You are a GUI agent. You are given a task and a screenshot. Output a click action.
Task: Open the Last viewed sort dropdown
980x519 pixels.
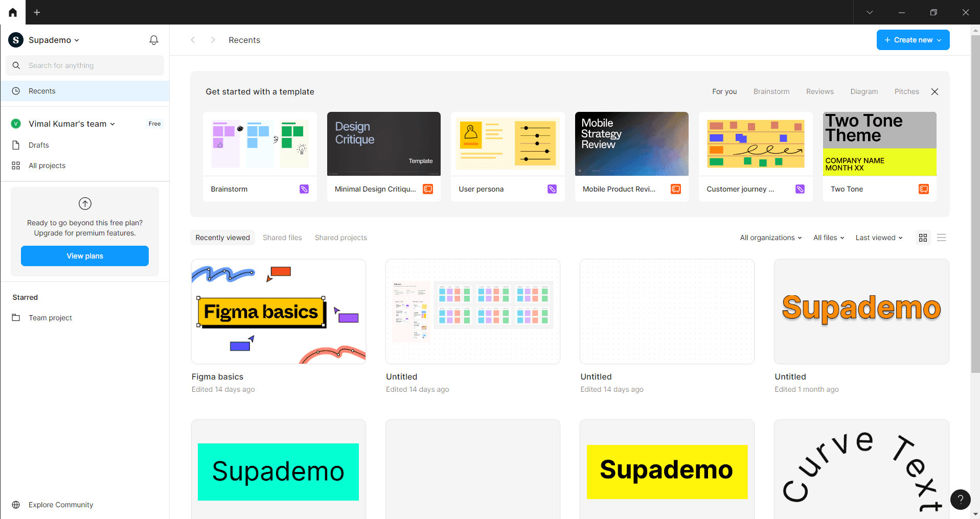pyautogui.click(x=879, y=238)
